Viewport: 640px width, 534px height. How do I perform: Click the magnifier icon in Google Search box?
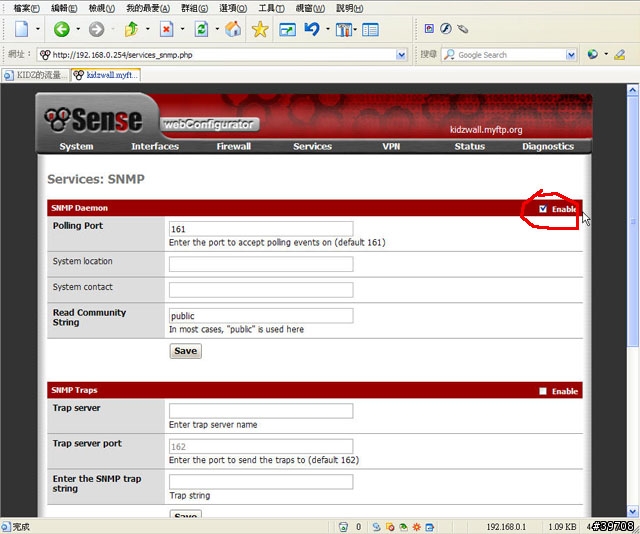tap(449, 55)
